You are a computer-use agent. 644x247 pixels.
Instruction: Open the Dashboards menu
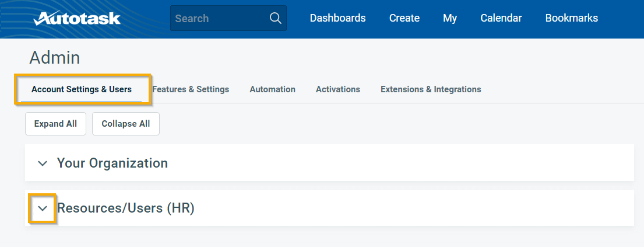(337, 18)
